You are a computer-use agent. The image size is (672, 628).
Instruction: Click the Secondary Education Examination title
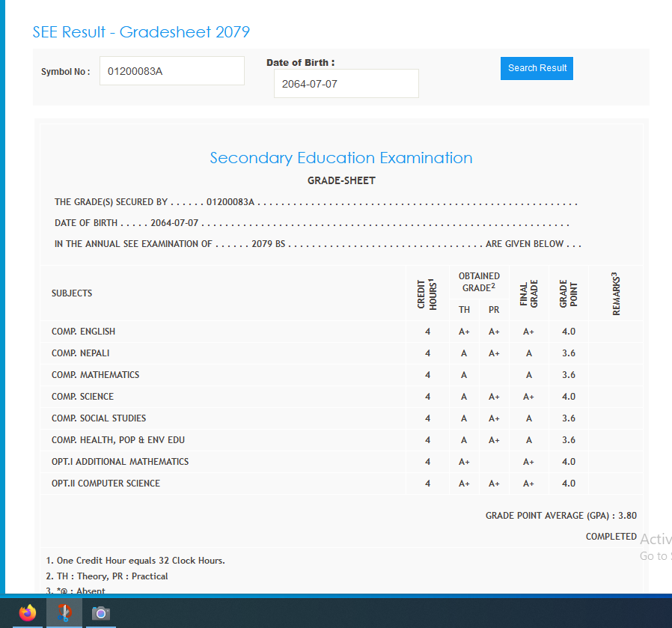(340, 158)
